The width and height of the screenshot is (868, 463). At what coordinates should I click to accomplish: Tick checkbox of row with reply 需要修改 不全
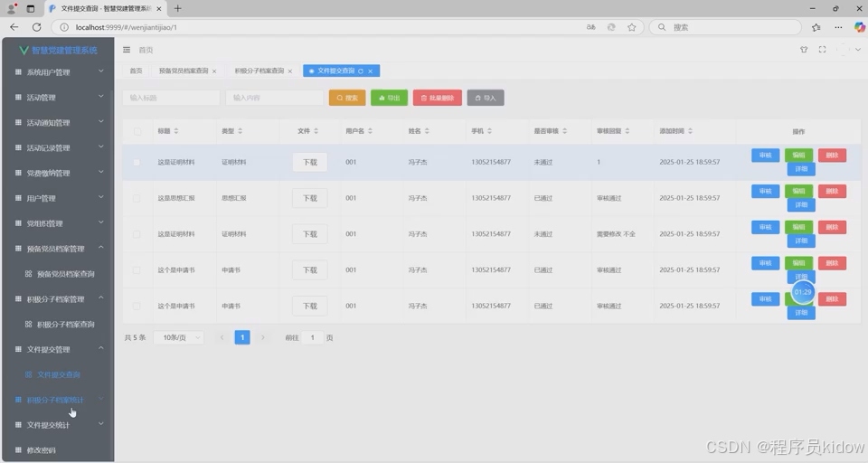pyautogui.click(x=137, y=234)
